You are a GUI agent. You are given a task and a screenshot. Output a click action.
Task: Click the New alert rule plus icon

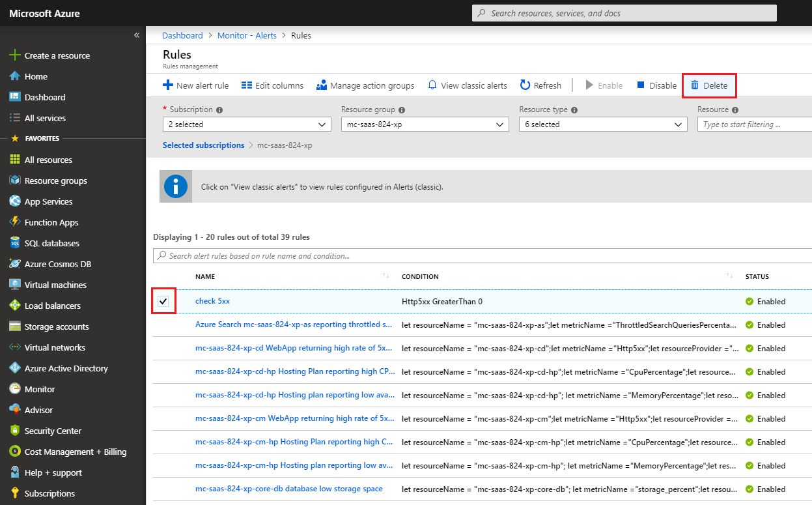tap(168, 85)
